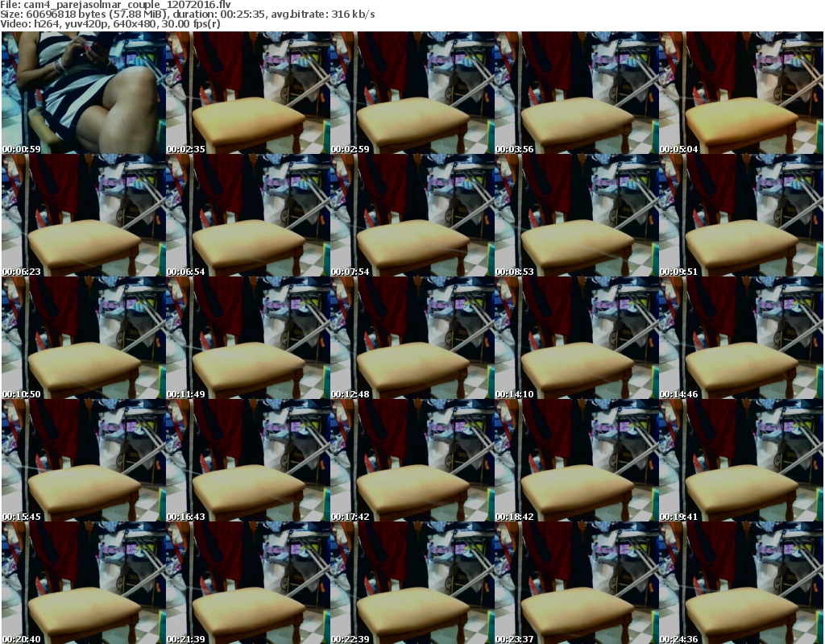Open the frame stamped 00:06:23
The height and width of the screenshot is (644, 825).
point(83,215)
